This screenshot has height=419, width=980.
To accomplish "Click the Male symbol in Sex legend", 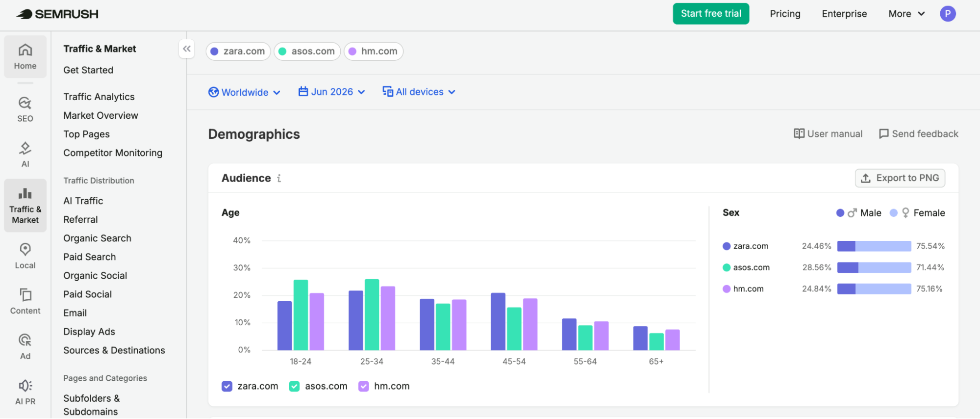I will (x=852, y=213).
